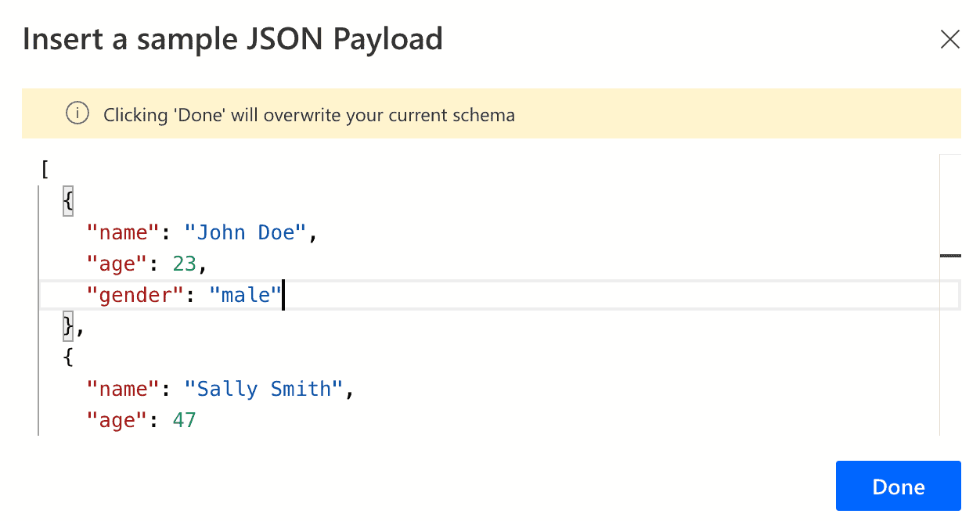This screenshot has width=980, height=521.
Task: Close the JSON payload dialog
Action: click(949, 38)
